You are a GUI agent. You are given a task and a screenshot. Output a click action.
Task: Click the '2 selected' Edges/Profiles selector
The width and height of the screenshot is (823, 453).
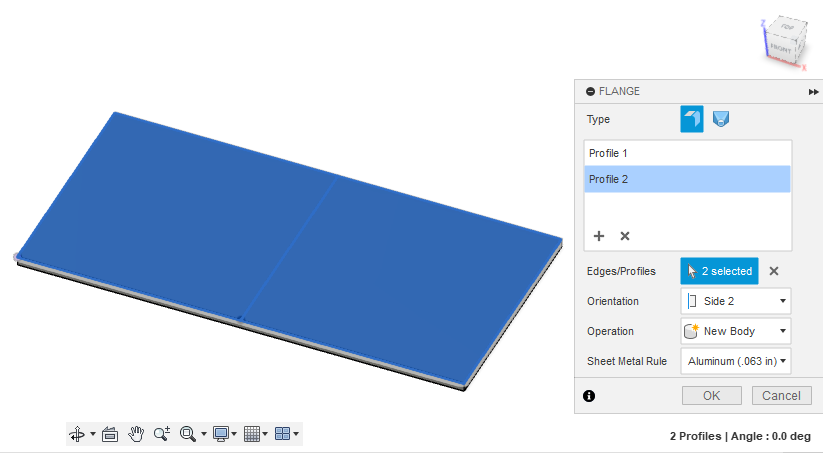point(720,271)
